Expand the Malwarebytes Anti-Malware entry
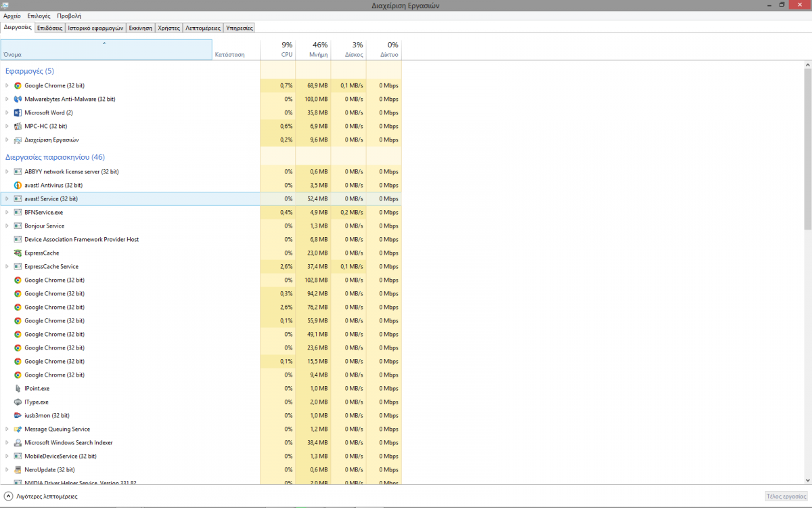This screenshot has height=508, width=812. pos(7,99)
